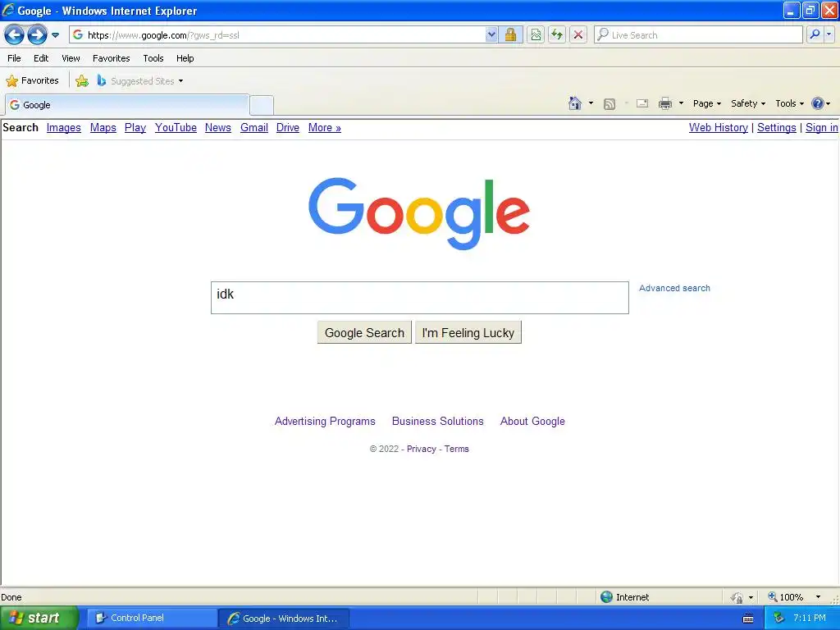Viewport: 840px width, 630px height.
Task: Stop loading with the red X icon
Action: coord(578,34)
